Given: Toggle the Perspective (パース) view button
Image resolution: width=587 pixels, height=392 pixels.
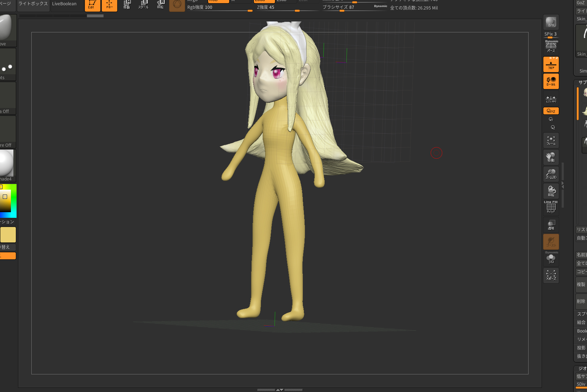Looking at the screenshot, I should (x=551, y=46).
